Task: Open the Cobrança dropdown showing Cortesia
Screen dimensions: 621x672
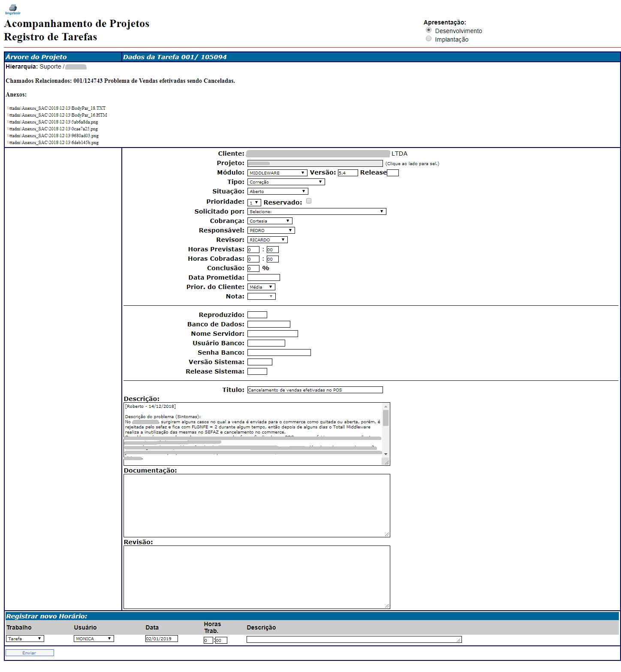Action: (270, 221)
